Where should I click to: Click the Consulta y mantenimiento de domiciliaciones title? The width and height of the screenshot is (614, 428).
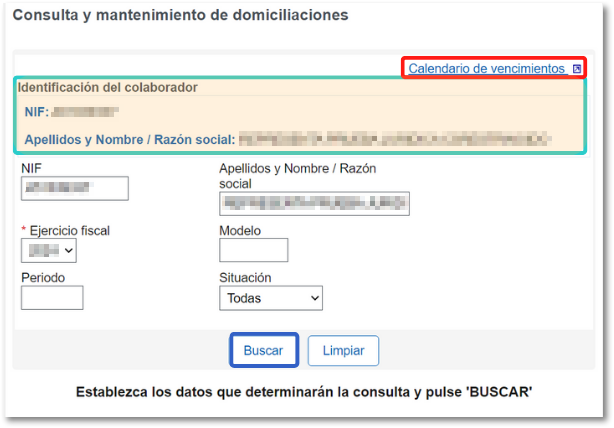tap(180, 16)
